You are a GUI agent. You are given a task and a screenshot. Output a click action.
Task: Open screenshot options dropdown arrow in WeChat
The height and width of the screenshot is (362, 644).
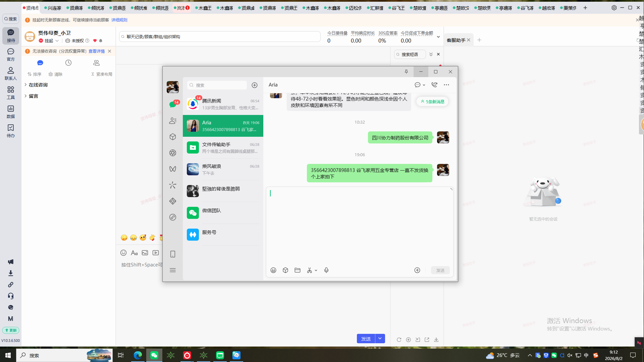pos(316,270)
